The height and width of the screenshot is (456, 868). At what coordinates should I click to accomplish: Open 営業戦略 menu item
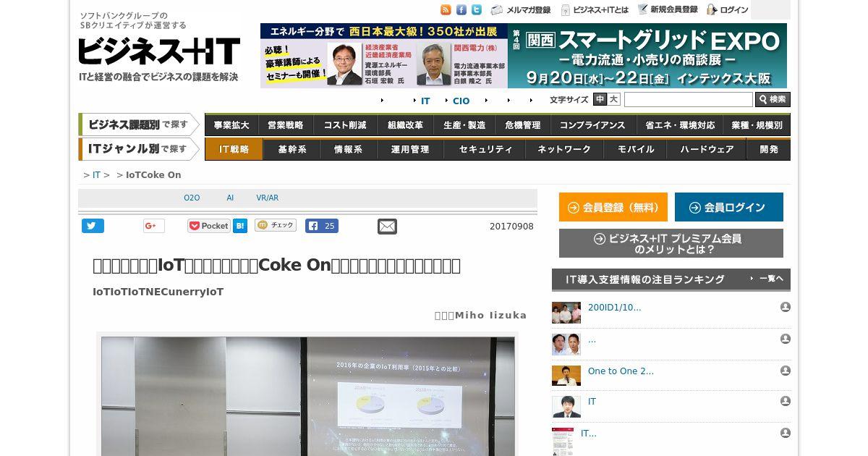click(x=286, y=125)
